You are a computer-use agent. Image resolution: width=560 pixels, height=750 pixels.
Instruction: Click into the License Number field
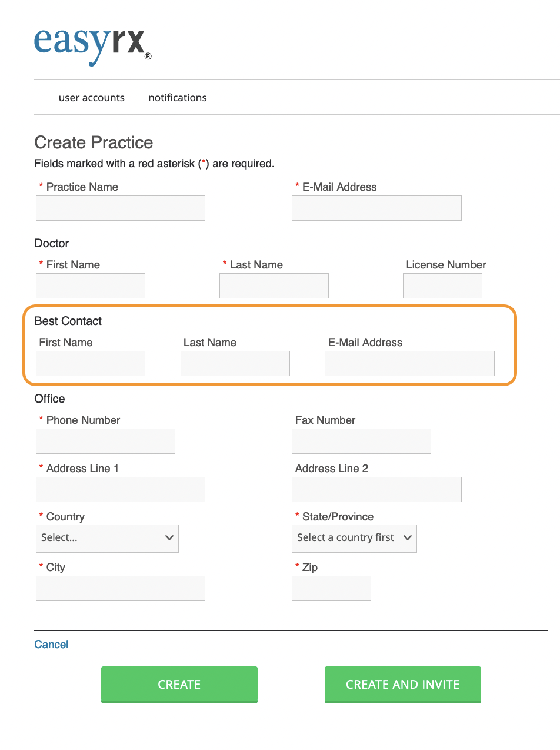tap(442, 286)
